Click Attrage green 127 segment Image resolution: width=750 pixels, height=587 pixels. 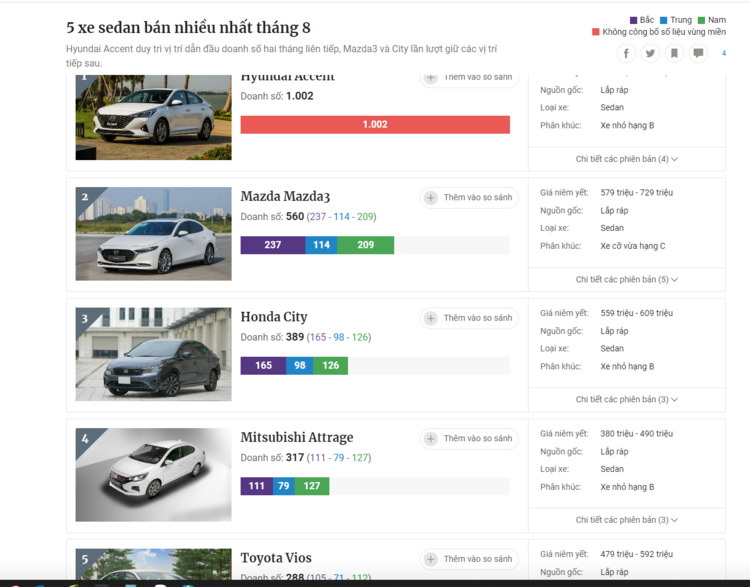pos(312,486)
